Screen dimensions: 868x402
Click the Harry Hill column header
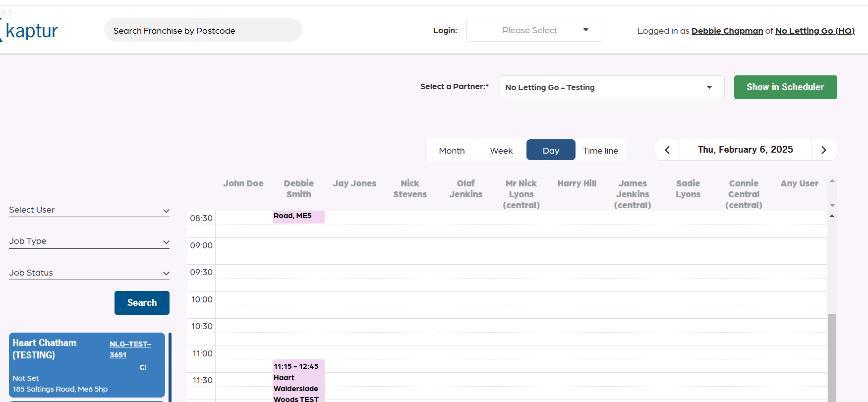point(577,183)
